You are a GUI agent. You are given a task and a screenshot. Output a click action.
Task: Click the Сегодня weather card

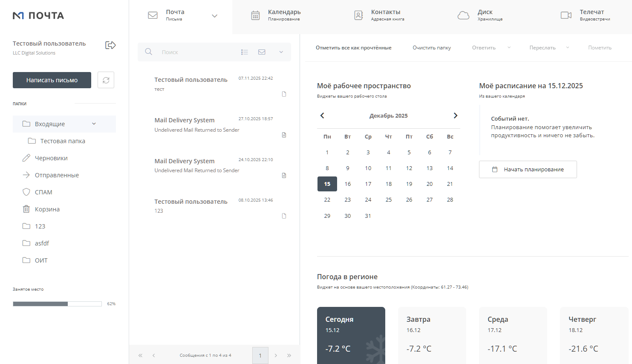tap(351, 335)
